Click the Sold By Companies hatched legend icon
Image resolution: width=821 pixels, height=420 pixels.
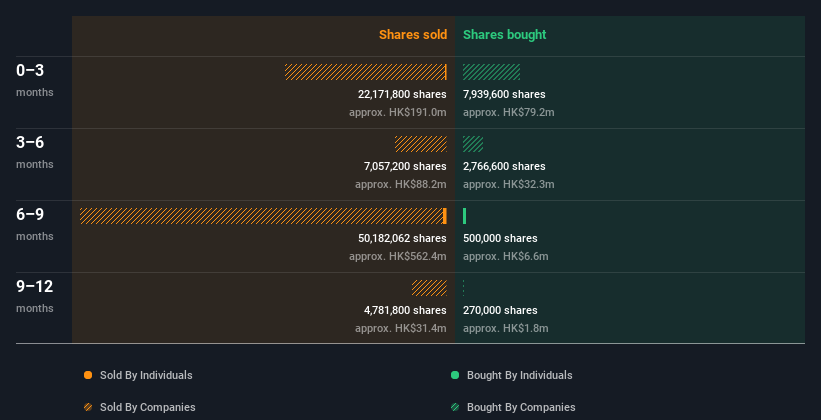[88, 407]
